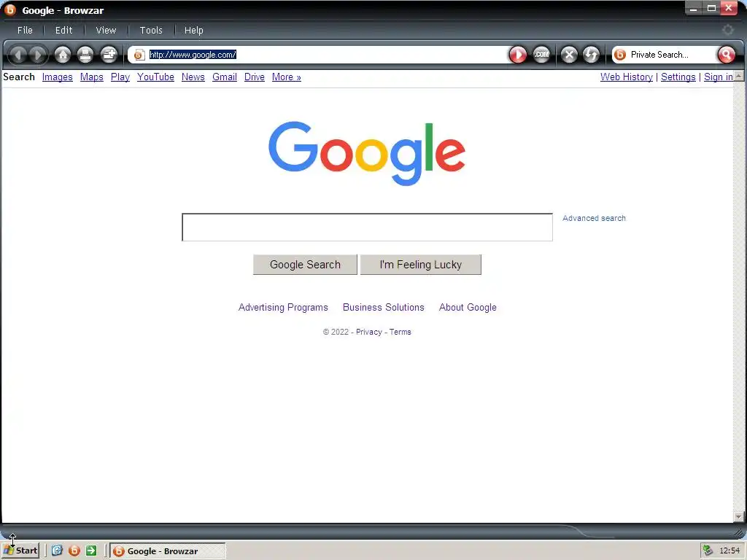Screen dimensions: 747x560
Task: Click the Google Search button
Action: (x=305, y=265)
